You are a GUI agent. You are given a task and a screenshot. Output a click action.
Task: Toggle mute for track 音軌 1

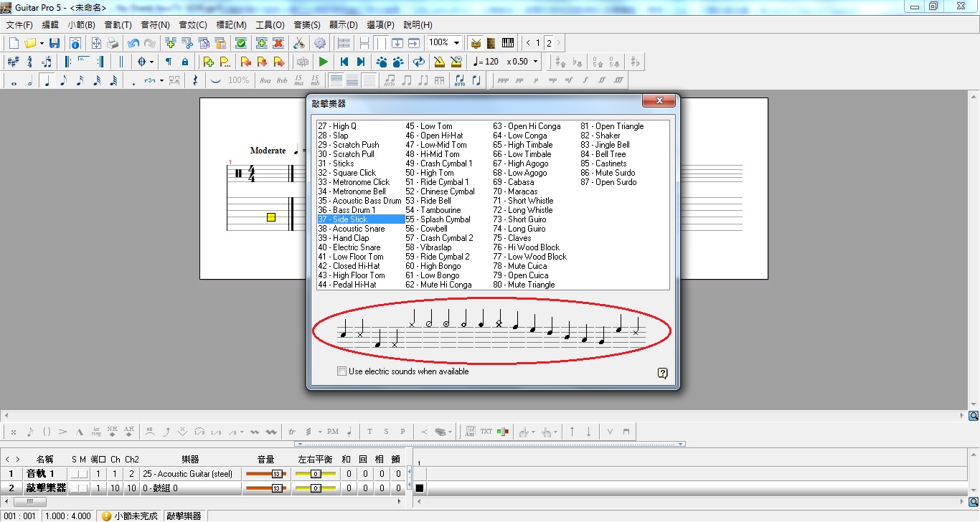click(83, 474)
